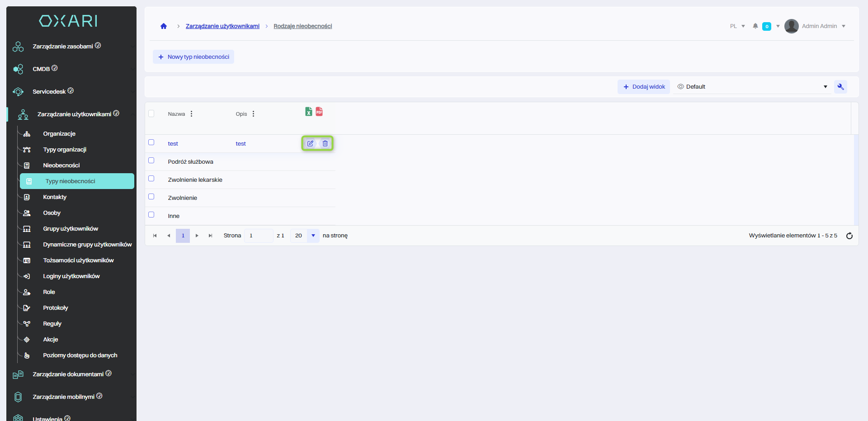Open the Osoby menu item
The width and height of the screenshot is (868, 421).
52,213
